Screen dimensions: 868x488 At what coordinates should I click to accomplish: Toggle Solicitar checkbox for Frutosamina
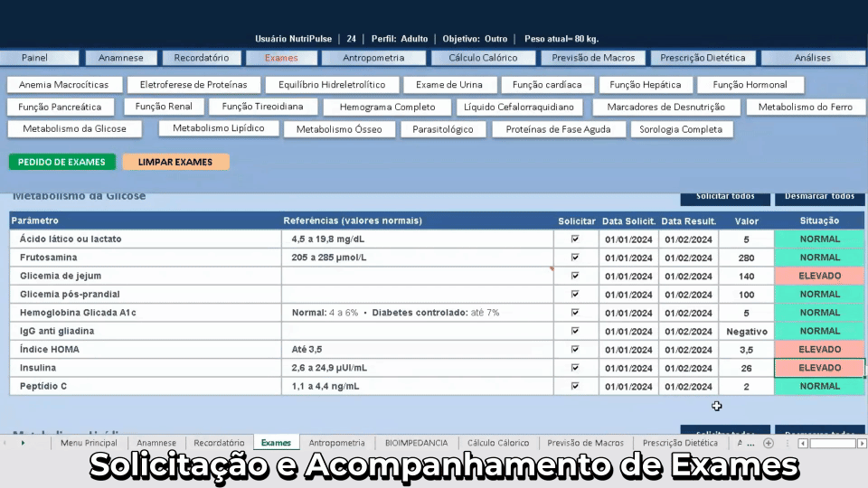tap(575, 258)
